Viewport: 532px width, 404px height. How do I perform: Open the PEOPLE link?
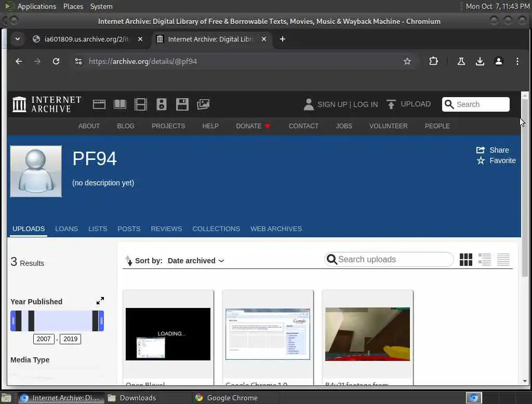click(x=437, y=126)
